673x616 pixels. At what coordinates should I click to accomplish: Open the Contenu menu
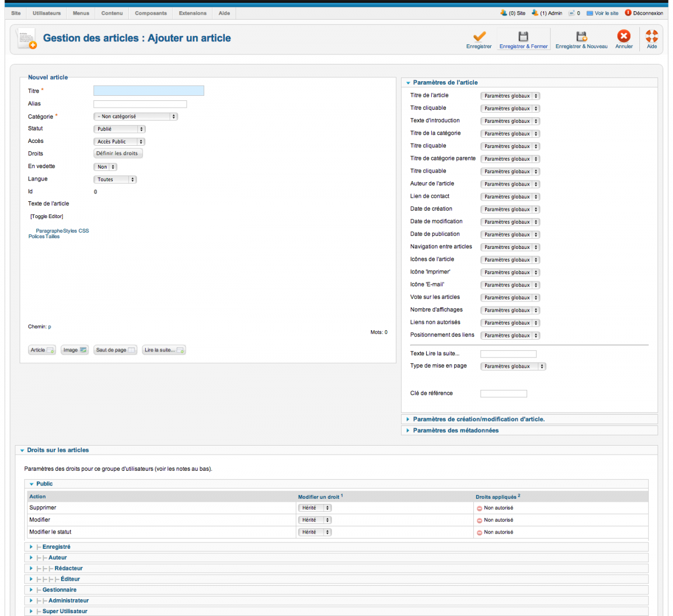112,13
